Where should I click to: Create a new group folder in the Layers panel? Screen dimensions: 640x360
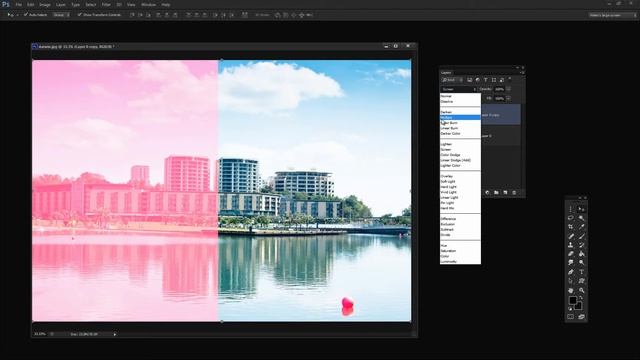pos(496,193)
